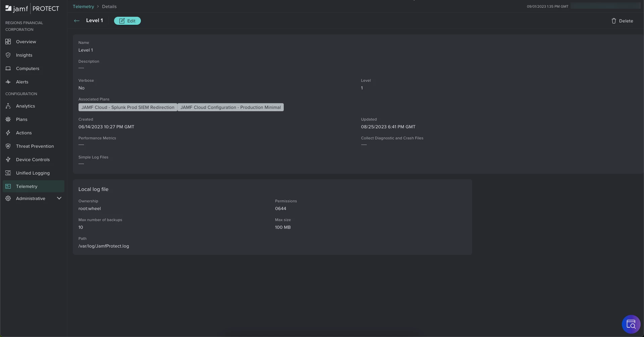
Task: Select the Telemetry menu item
Action: point(34,186)
